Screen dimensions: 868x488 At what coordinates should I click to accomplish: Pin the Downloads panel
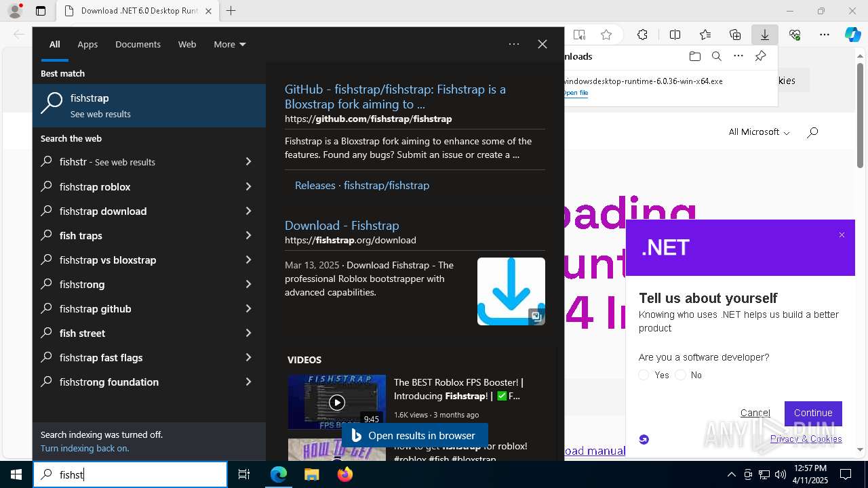[x=761, y=56]
